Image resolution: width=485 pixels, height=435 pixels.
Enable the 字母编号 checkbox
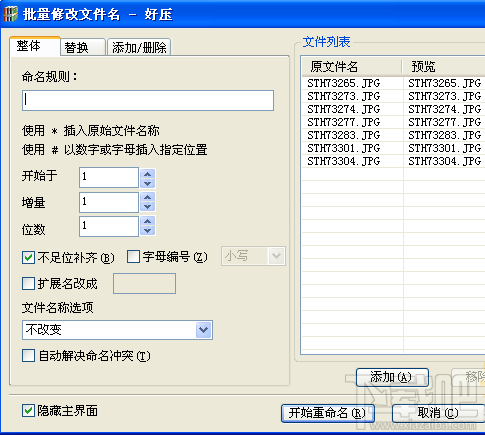[133, 257]
